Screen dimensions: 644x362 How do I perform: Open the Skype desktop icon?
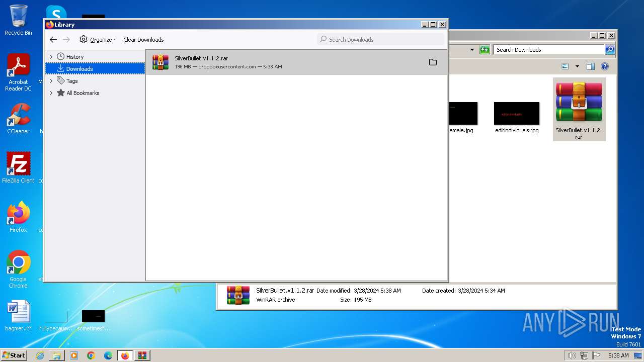[56, 13]
